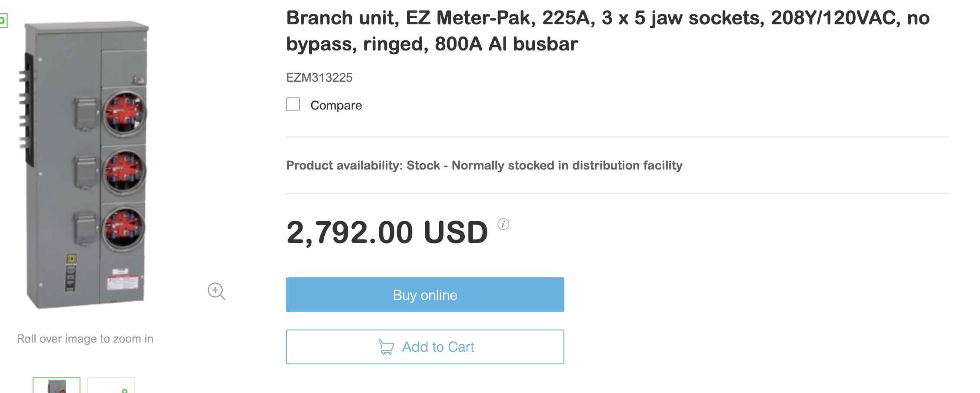Click the Branch unit EZ Meter-Pak title

pos(607,30)
